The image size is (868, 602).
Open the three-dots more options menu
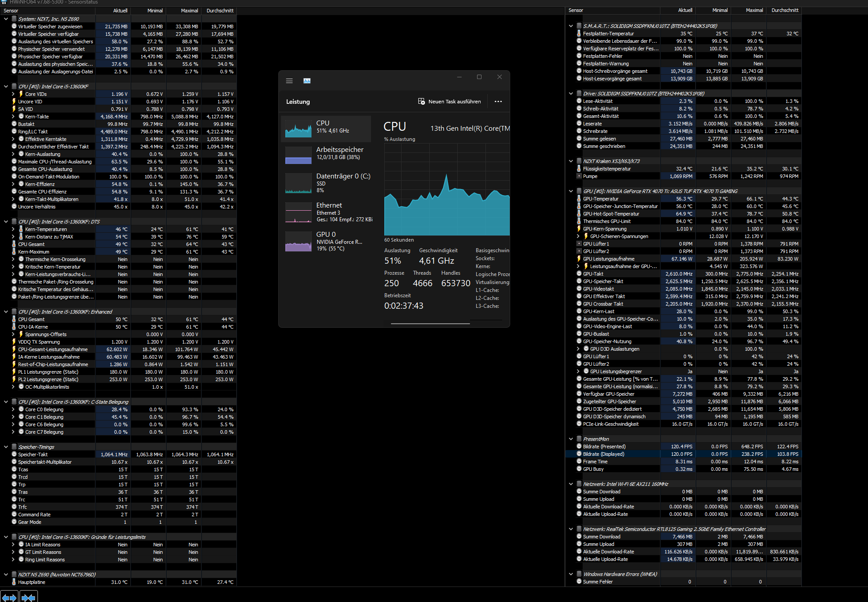click(x=498, y=102)
